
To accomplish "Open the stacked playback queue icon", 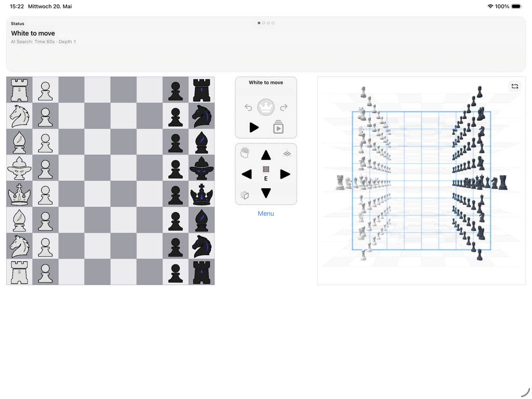I will tap(278, 127).
